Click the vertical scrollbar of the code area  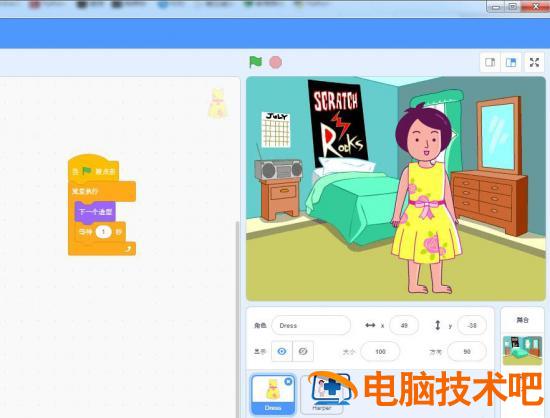point(238,319)
